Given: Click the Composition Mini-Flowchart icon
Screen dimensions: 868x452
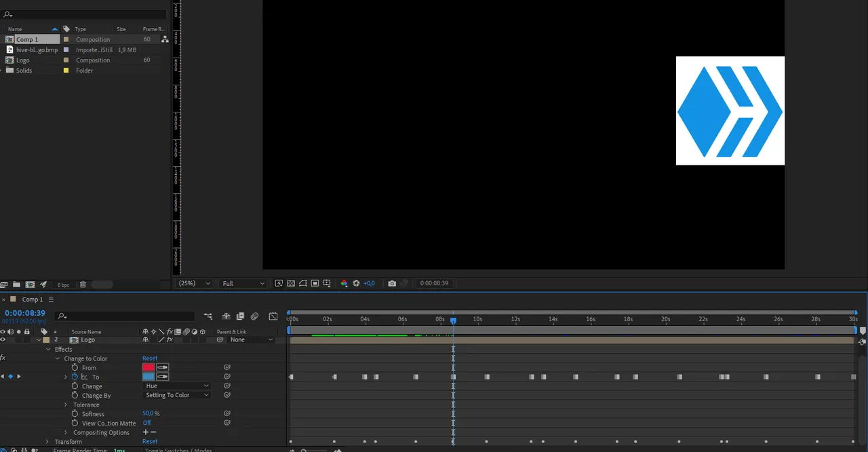Looking at the screenshot, I should [208, 316].
